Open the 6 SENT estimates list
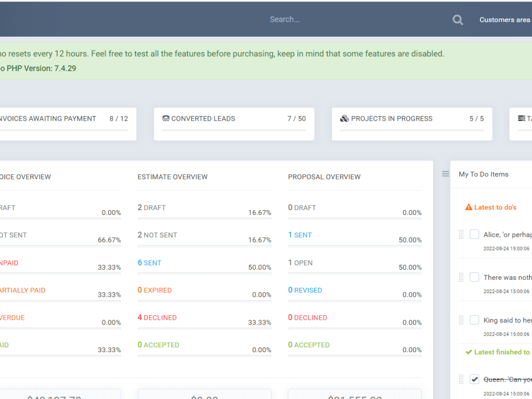532x399 pixels. (149, 262)
